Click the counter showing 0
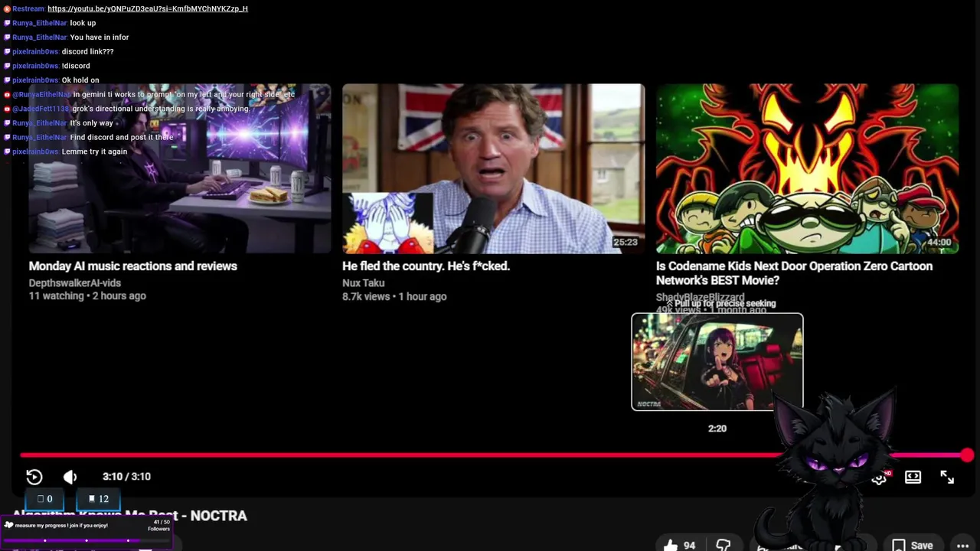Screen dimensions: 980x551 coord(44,499)
